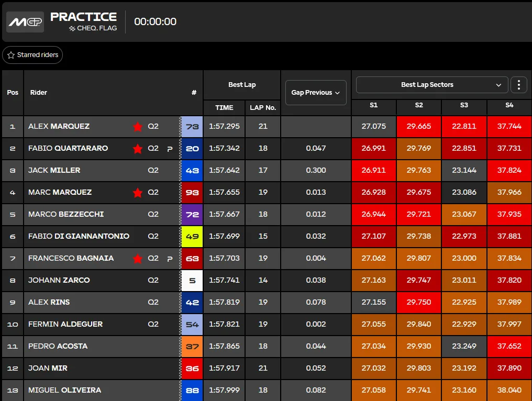
Task: Click the # column header
Action: 194,93
